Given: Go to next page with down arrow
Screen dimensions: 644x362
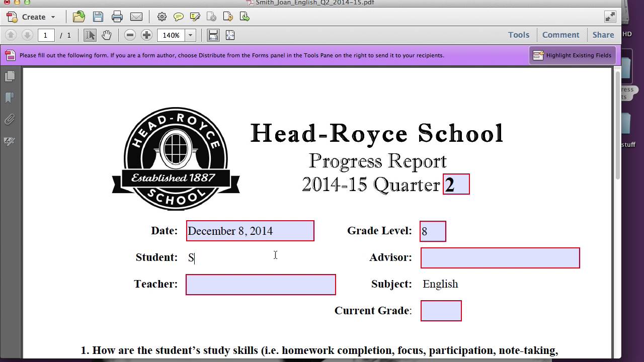Looking at the screenshot, I should 28,35.
